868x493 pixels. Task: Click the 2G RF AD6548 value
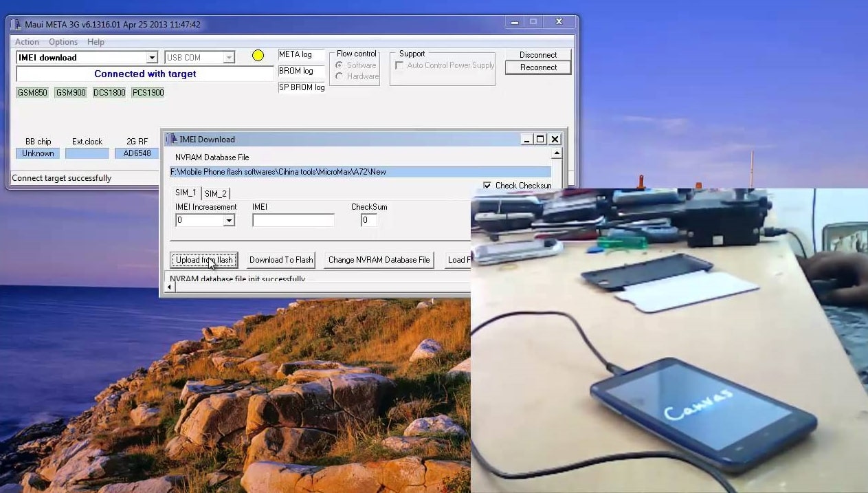[137, 153]
